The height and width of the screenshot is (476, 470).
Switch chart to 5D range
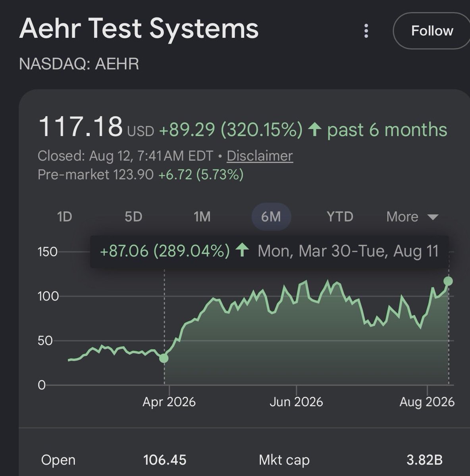(x=133, y=217)
